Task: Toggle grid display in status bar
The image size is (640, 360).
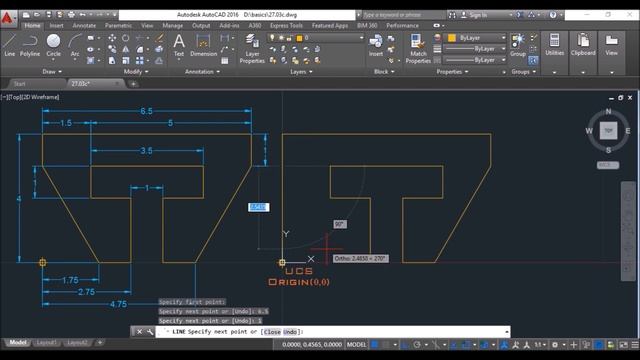Action: coord(374,345)
